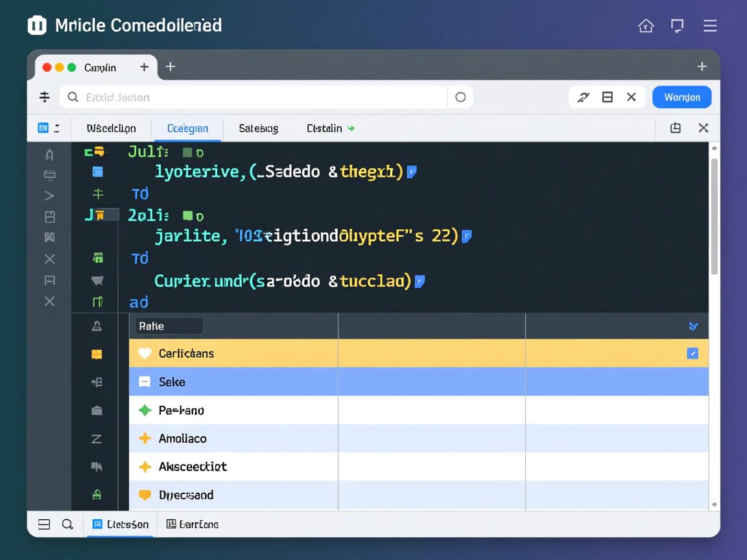This screenshot has width=747, height=560.
Task: Toggle the list view icon in the bottom bar
Action: 44,524
